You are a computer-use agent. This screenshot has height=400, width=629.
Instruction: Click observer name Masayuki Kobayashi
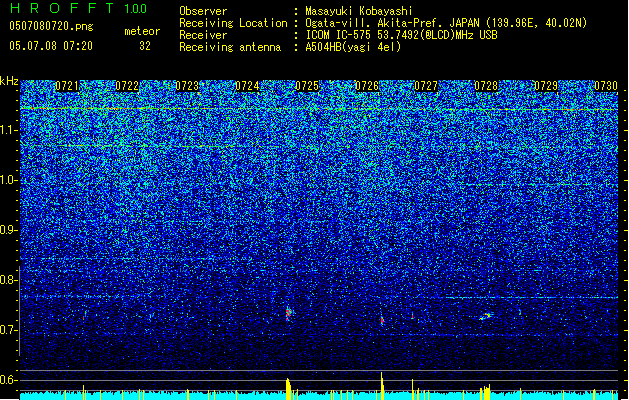pyautogui.click(x=359, y=11)
